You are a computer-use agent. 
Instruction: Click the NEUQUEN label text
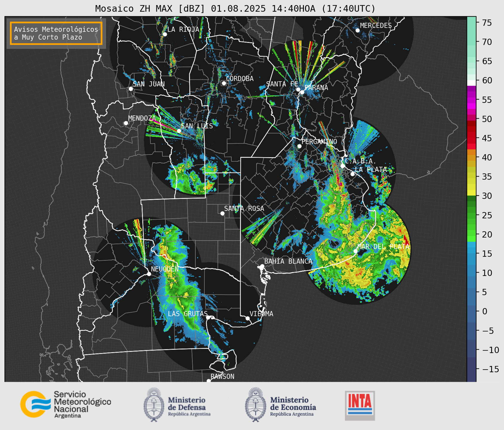point(165,269)
